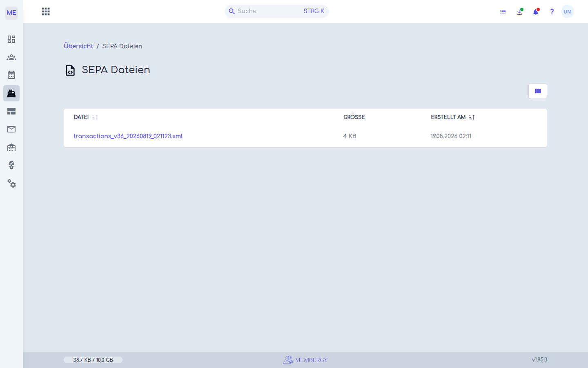Go to Übersicht breadcrumb link

coord(78,46)
